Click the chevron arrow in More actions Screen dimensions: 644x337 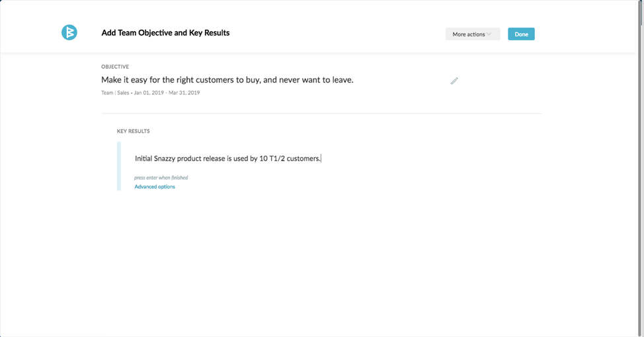pyautogui.click(x=489, y=34)
